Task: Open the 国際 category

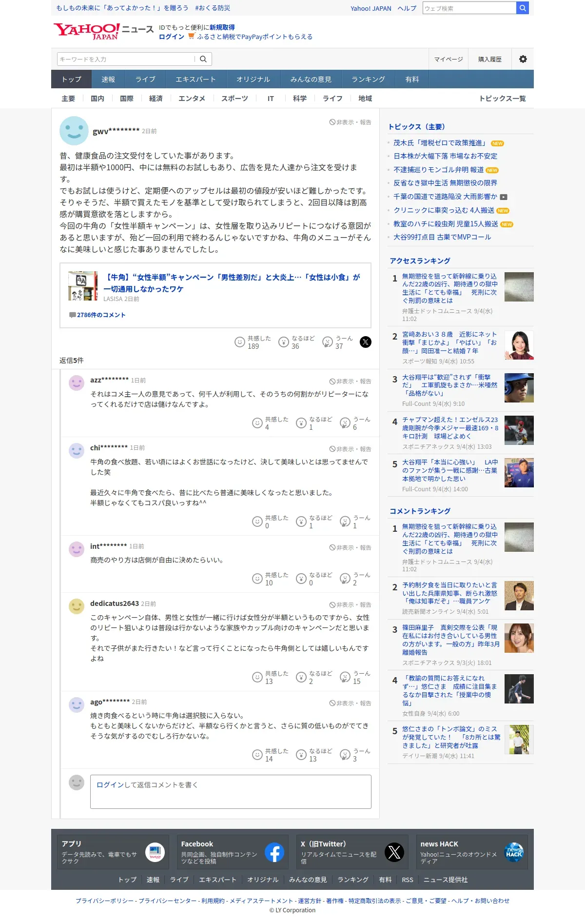Action: [x=127, y=99]
